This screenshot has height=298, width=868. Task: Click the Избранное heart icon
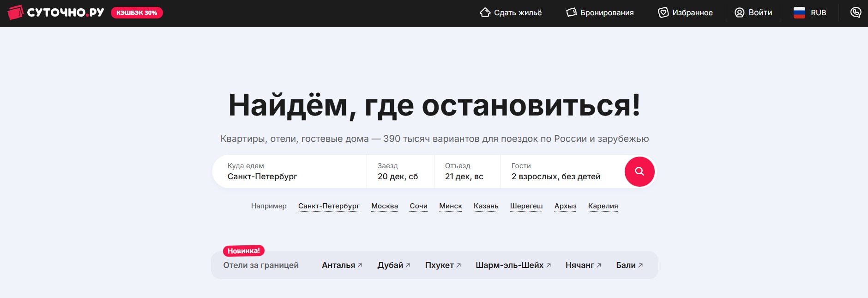tap(663, 12)
